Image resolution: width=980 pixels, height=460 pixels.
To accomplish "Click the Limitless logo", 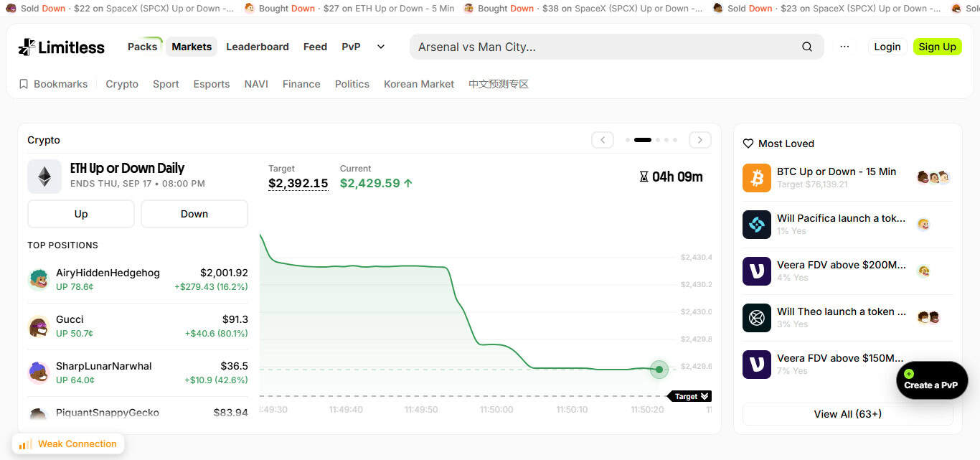I will 61,47.
